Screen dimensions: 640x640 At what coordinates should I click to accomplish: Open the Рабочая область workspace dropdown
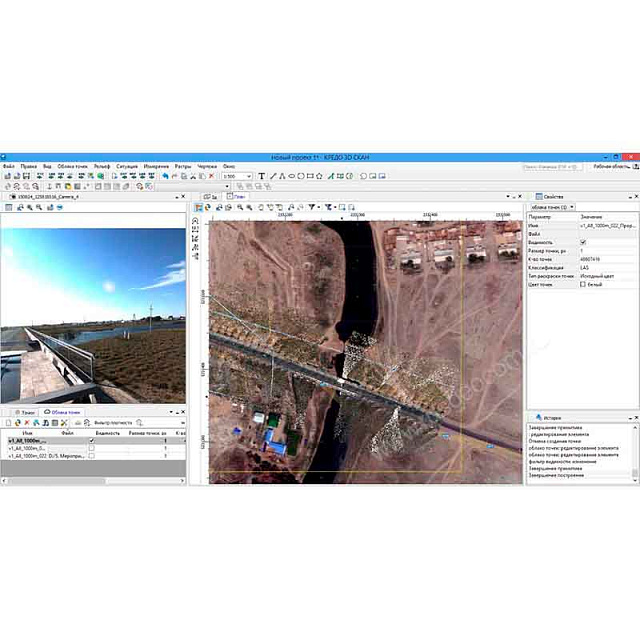pos(612,166)
